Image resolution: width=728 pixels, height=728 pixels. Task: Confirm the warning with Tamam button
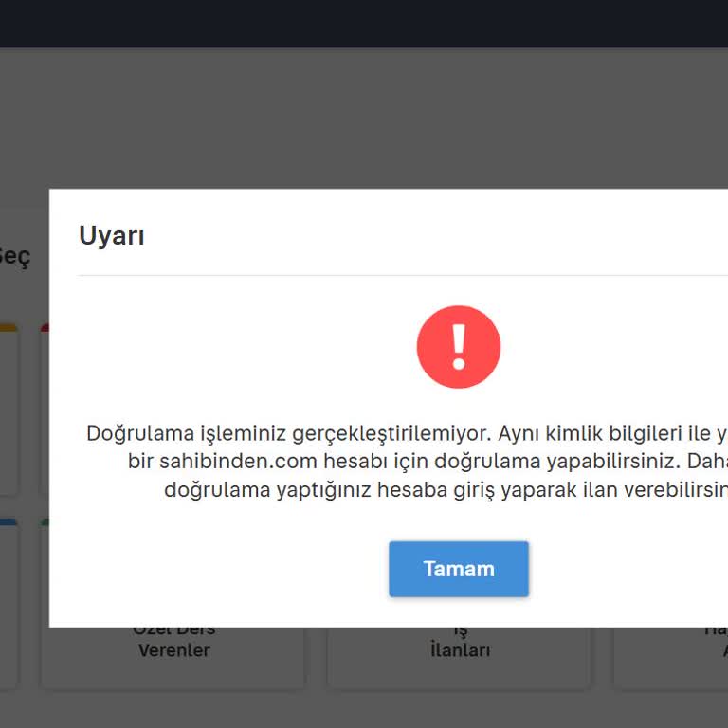[x=458, y=569]
